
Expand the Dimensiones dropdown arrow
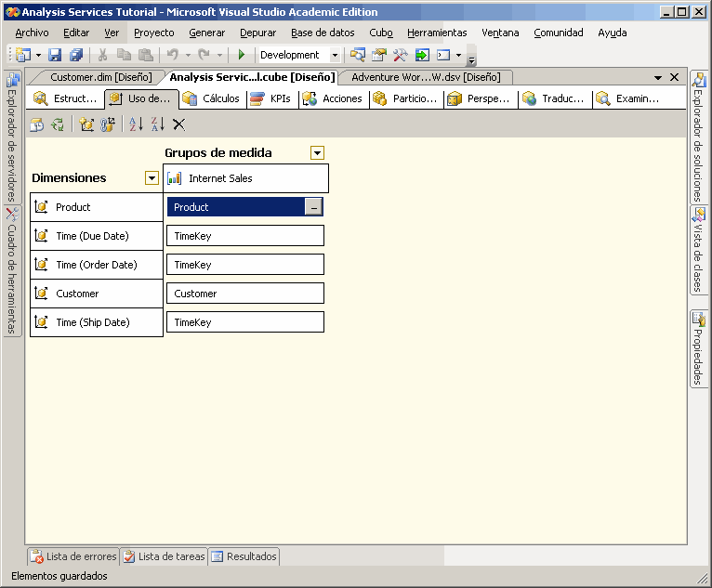pyautogui.click(x=152, y=178)
